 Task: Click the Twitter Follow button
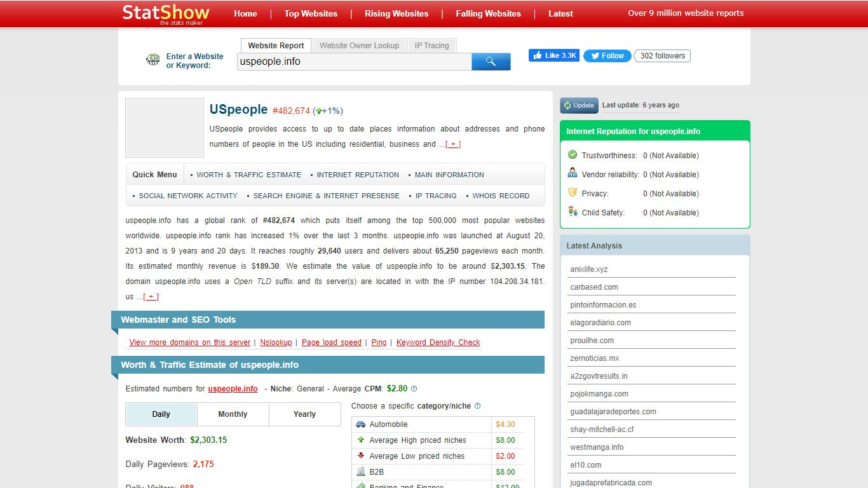coord(607,56)
